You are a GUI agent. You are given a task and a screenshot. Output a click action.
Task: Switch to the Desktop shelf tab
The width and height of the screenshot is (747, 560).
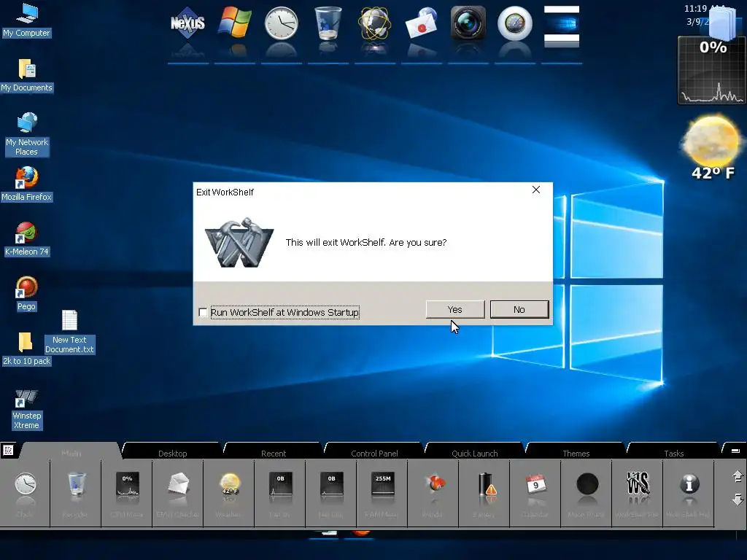[x=172, y=453]
